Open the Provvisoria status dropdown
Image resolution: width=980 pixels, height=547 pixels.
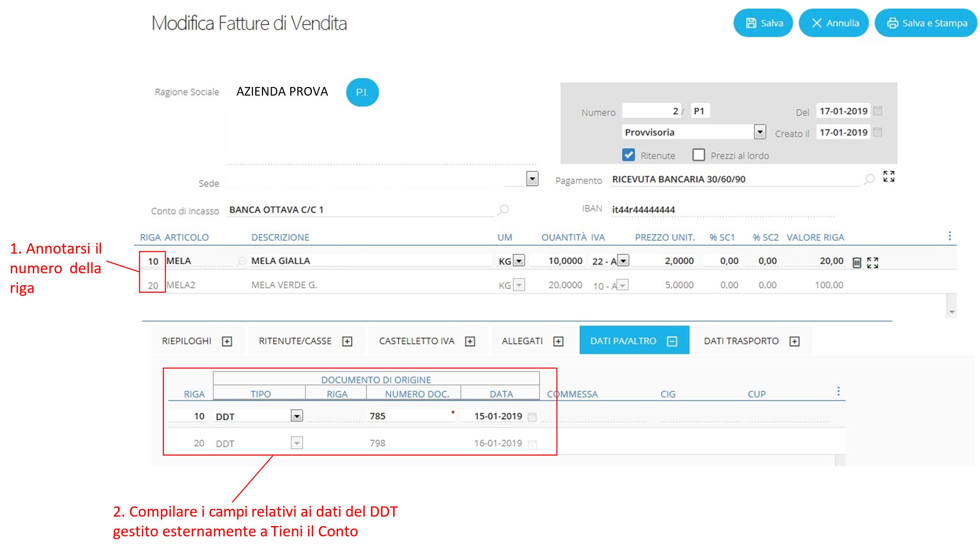pyautogui.click(x=760, y=132)
